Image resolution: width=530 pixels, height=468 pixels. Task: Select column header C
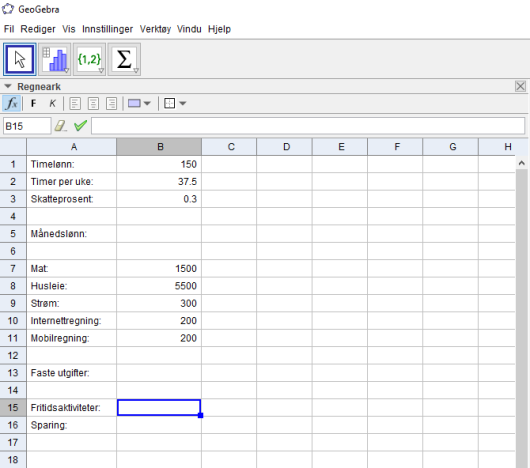coord(231,147)
